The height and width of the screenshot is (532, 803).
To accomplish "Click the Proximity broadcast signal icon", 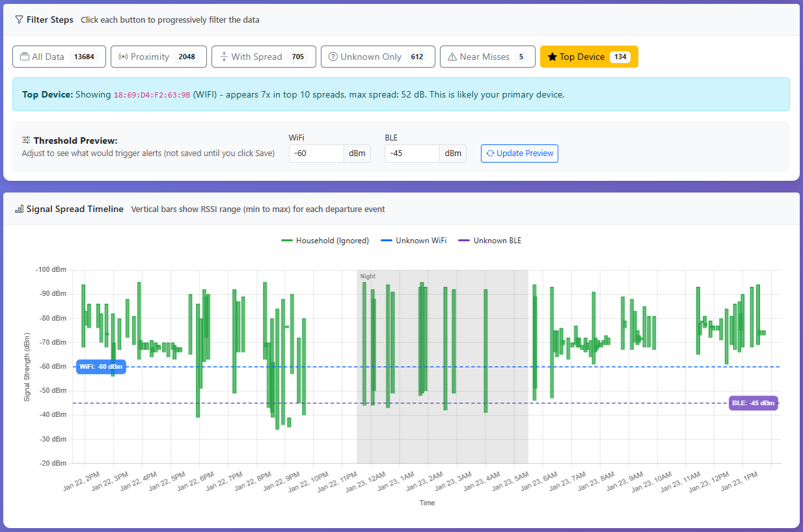I will tap(122, 57).
